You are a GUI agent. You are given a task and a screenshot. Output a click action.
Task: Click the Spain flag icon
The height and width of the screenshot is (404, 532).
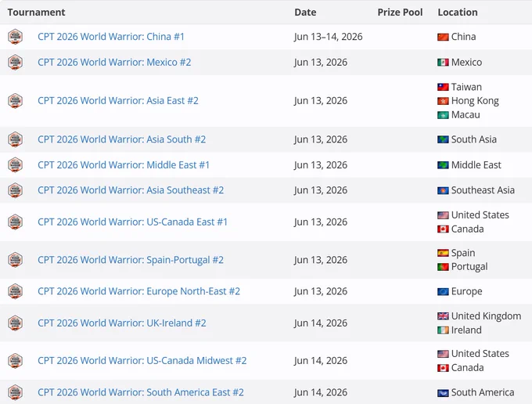[x=443, y=253]
